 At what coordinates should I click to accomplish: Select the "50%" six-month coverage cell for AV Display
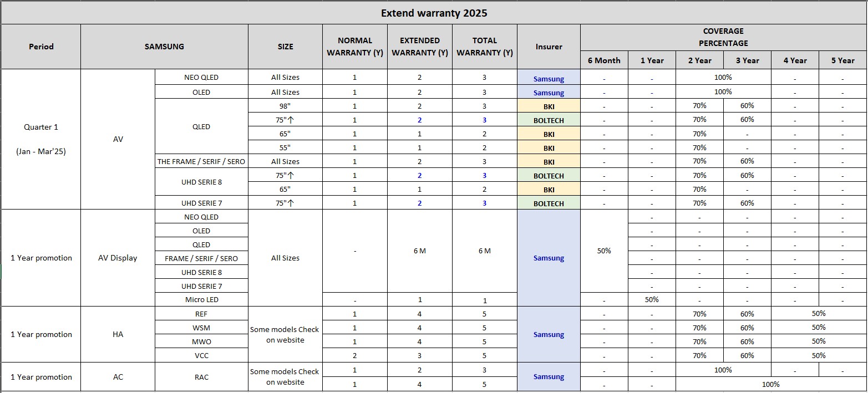[604, 251]
